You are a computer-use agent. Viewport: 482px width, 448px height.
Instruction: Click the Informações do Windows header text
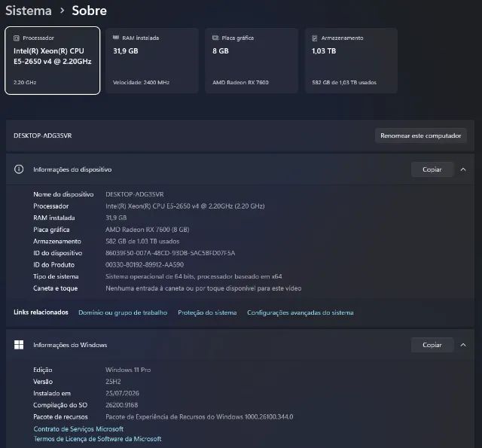[70, 345]
